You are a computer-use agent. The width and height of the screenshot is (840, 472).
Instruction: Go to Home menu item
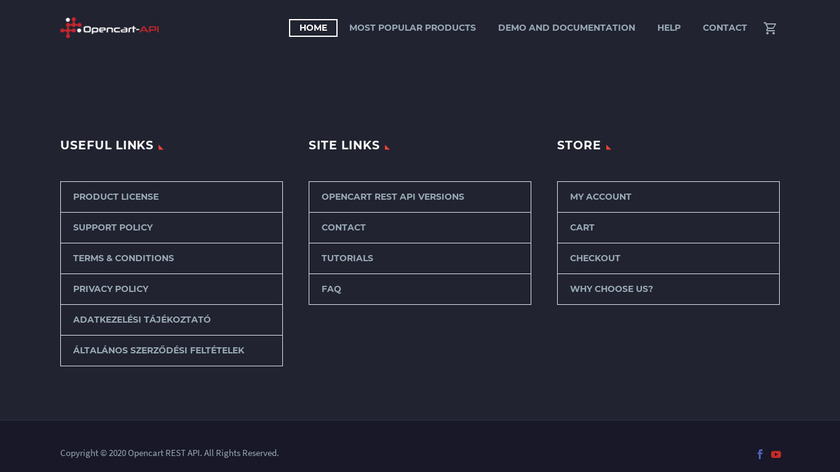(x=313, y=28)
